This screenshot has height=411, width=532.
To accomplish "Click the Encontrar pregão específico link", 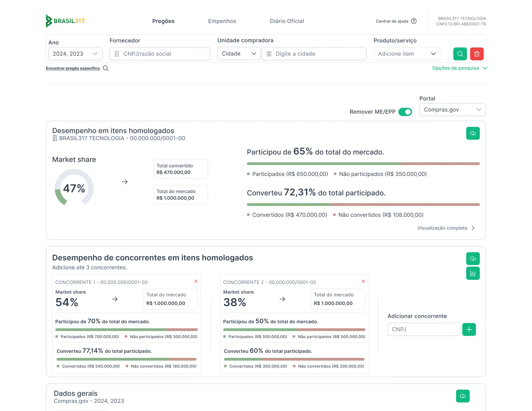I will click(x=73, y=68).
